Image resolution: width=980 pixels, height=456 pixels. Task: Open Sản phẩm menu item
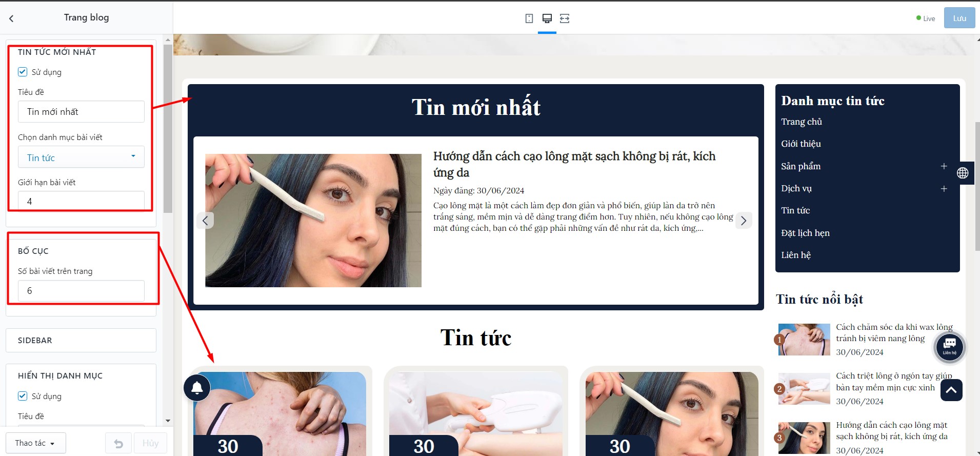(x=801, y=166)
